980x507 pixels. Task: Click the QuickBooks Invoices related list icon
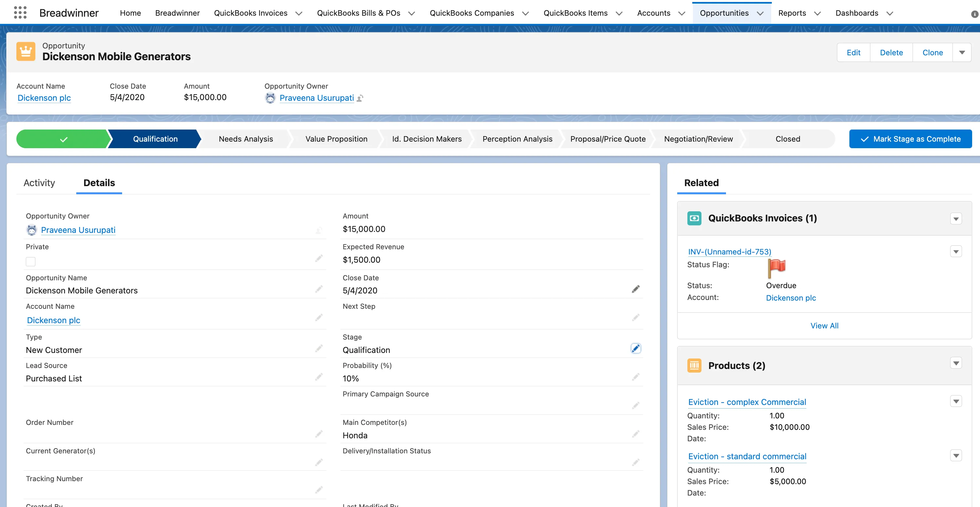(x=694, y=218)
